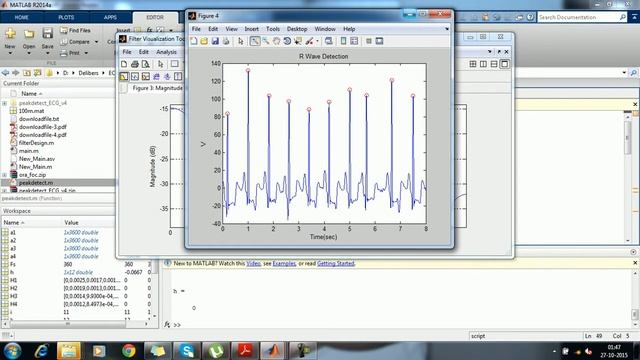Click the MATLAB New file plus icon
Screen dimensions: 640x360
tap(10, 33)
